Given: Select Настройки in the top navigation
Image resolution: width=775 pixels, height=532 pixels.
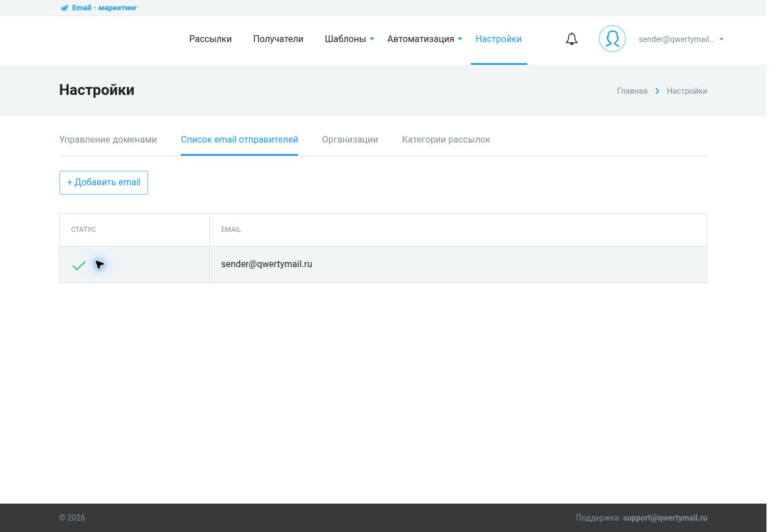Looking at the screenshot, I should pos(499,39).
